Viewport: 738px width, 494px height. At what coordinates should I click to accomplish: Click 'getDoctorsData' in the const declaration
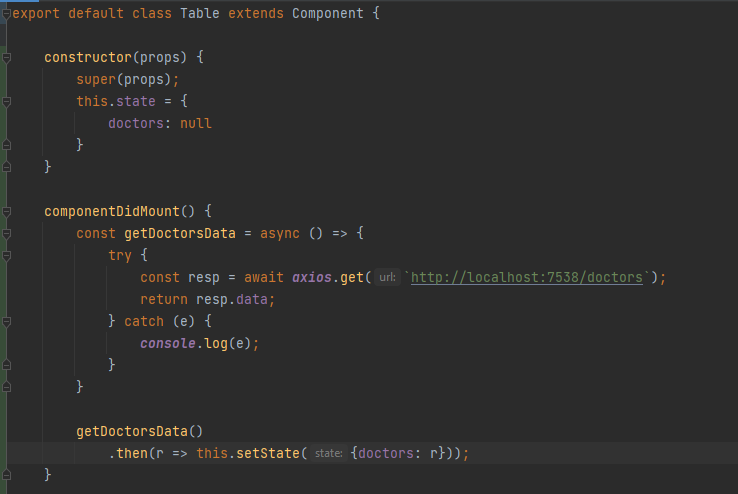pyautogui.click(x=180, y=233)
